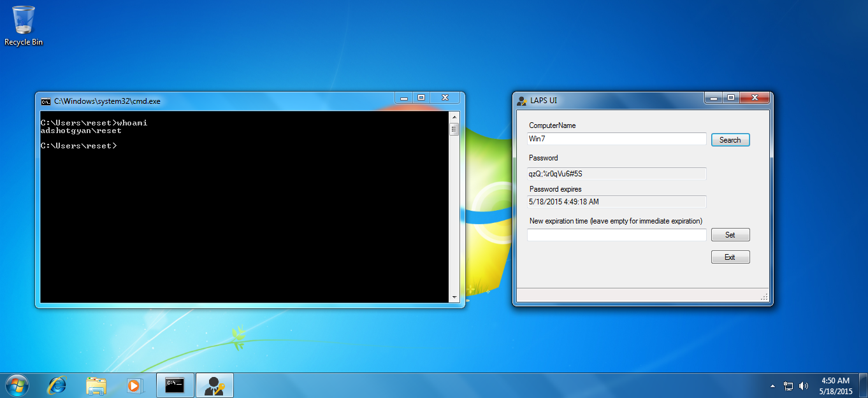
Task: Launch Windows Media Player from the taskbar
Action: coord(134,385)
